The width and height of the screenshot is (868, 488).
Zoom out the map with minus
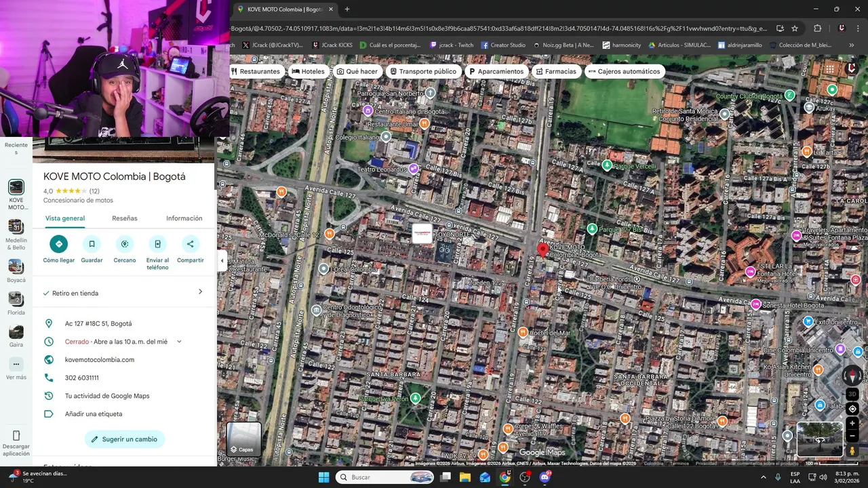[852, 436]
